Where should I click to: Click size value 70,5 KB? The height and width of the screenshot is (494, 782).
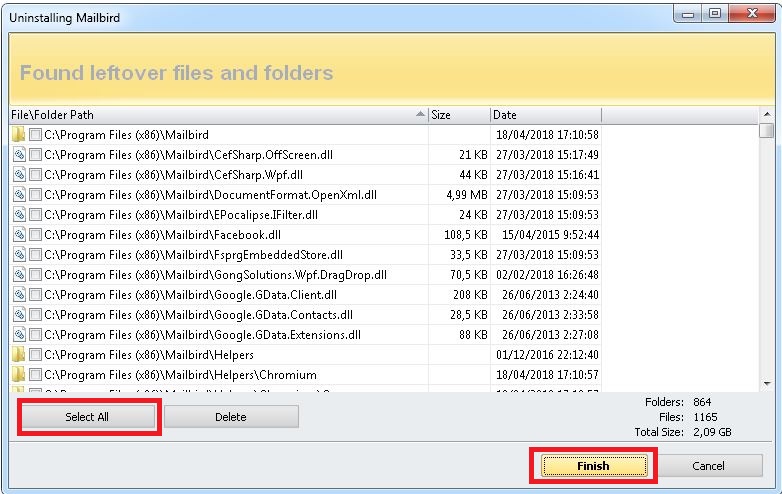(x=469, y=274)
